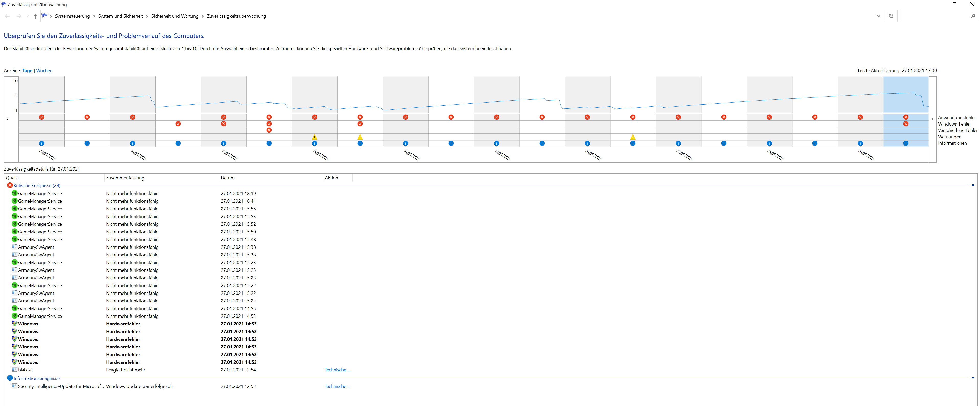Open the address bar history dropdown

878,16
